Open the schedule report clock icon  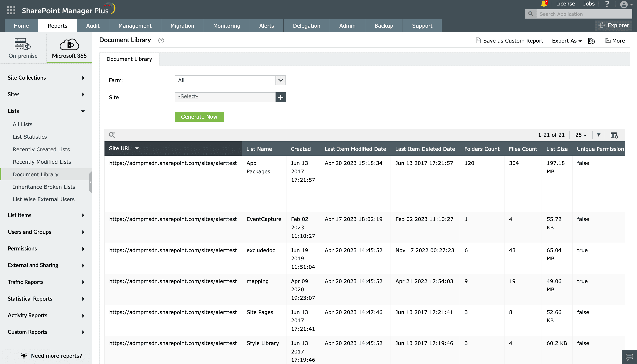(x=591, y=41)
